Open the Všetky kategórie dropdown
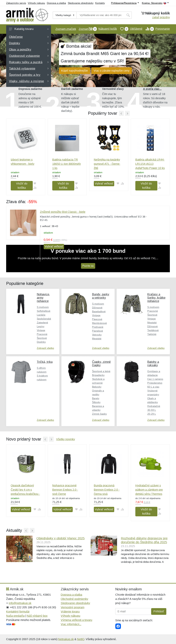 [x=65, y=15]
